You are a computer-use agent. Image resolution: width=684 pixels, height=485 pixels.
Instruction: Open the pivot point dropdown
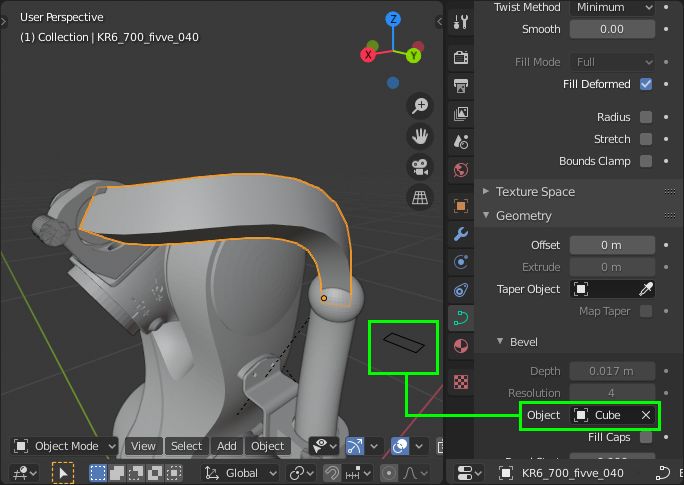click(x=301, y=473)
